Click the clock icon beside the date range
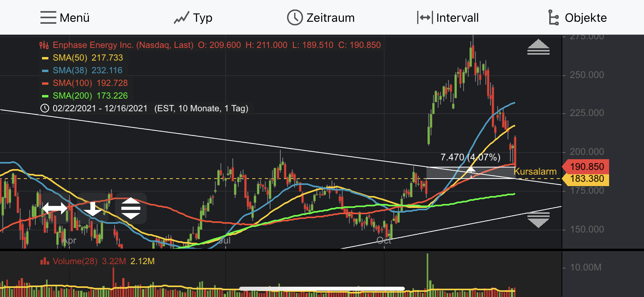Viewport: 644px width, 297px height. click(x=45, y=109)
